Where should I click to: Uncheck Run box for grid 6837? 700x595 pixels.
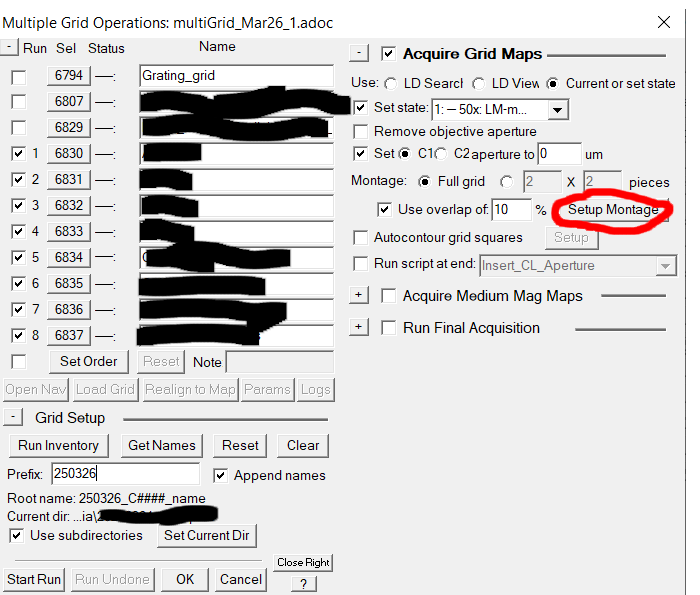click(18, 335)
